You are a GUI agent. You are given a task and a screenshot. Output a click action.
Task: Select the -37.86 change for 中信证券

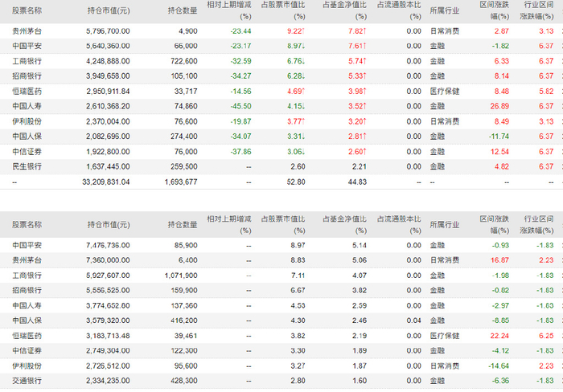240,151
